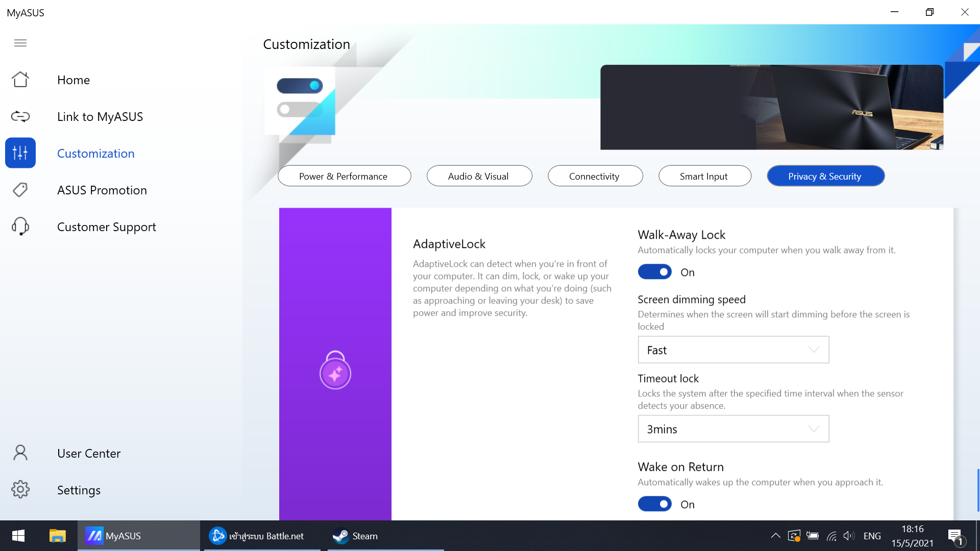980x551 pixels.
Task: Click the screen-capture tray icon
Action: pyautogui.click(x=794, y=536)
